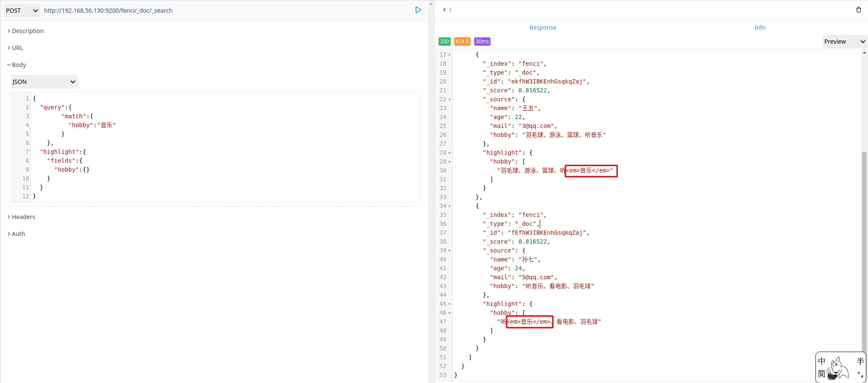This screenshot has width=868, height=383.
Task: Toggle 半 half-width character mode
Action: pyautogui.click(x=859, y=361)
